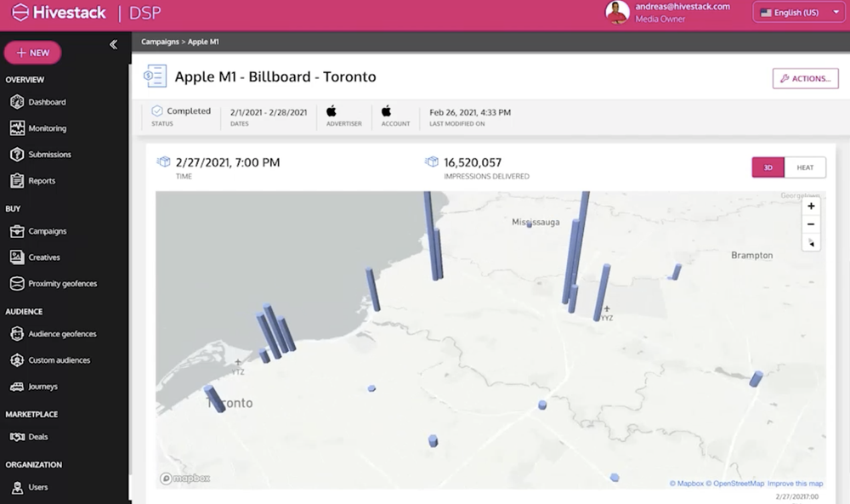Collapse the sidebar with double-chevron icon
Screen dimensions: 850x504
[x=113, y=44]
